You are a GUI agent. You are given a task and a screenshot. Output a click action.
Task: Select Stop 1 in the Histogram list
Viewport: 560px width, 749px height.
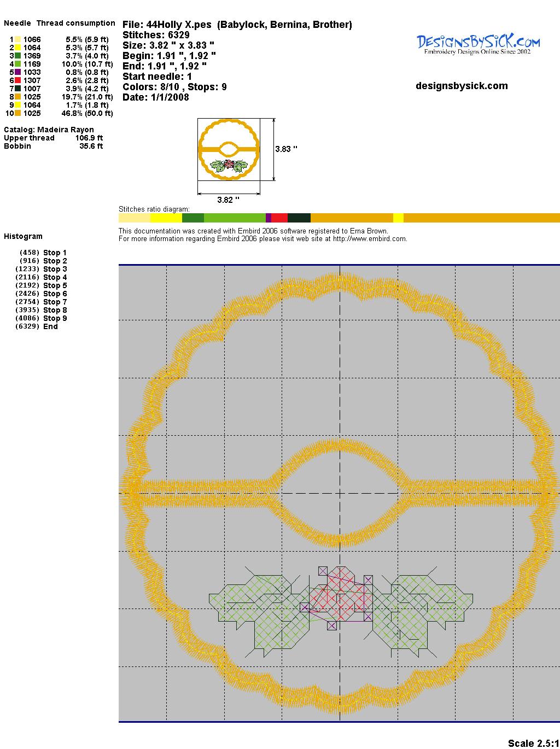[x=55, y=253]
